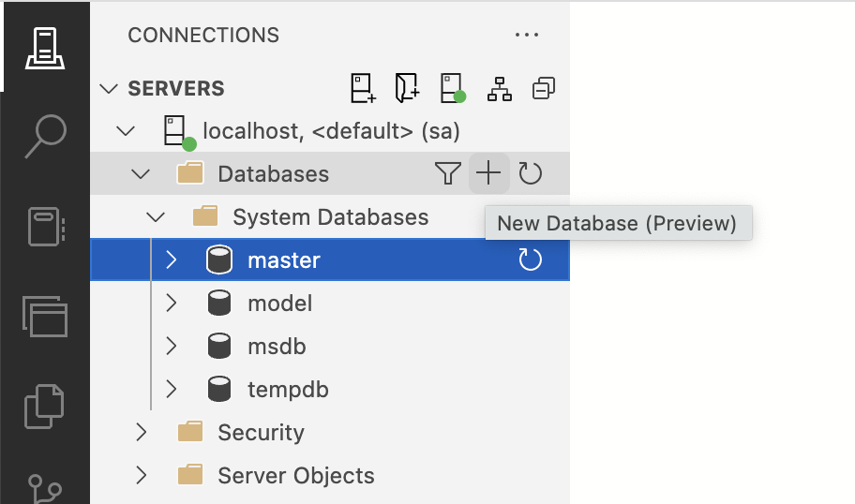Expand the tempdb database node
Viewport: 855px width, 504px height.
[172, 389]
